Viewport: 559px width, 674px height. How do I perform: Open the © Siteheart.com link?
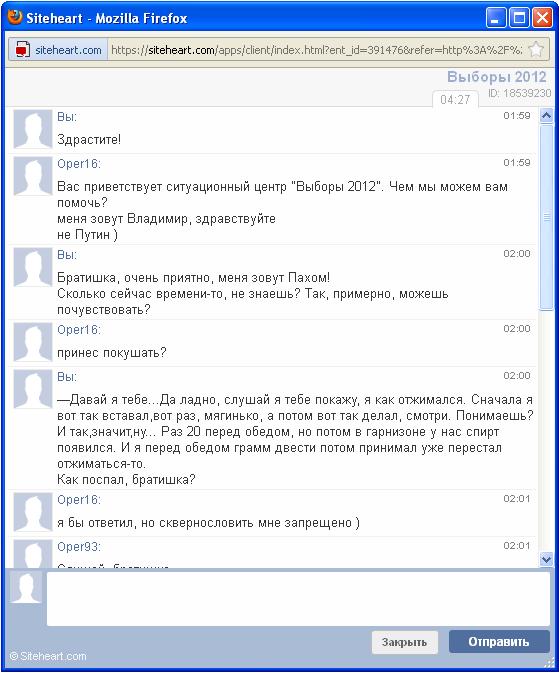coord(48,656)
